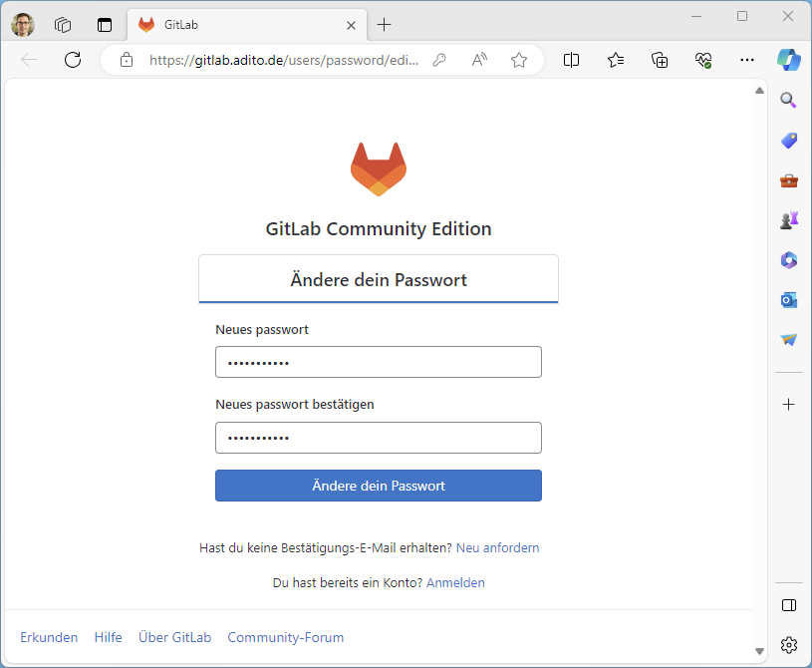Open Outlook from the sidebar
Image resolution: width=812 pixels, height=668 pixels.
coord(788,299)
